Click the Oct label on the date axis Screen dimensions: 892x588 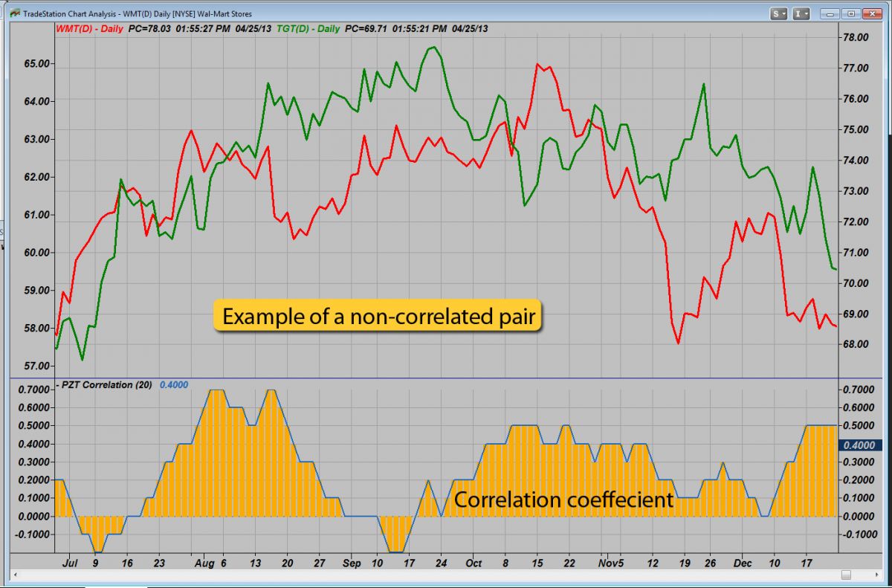coord(474,563)
